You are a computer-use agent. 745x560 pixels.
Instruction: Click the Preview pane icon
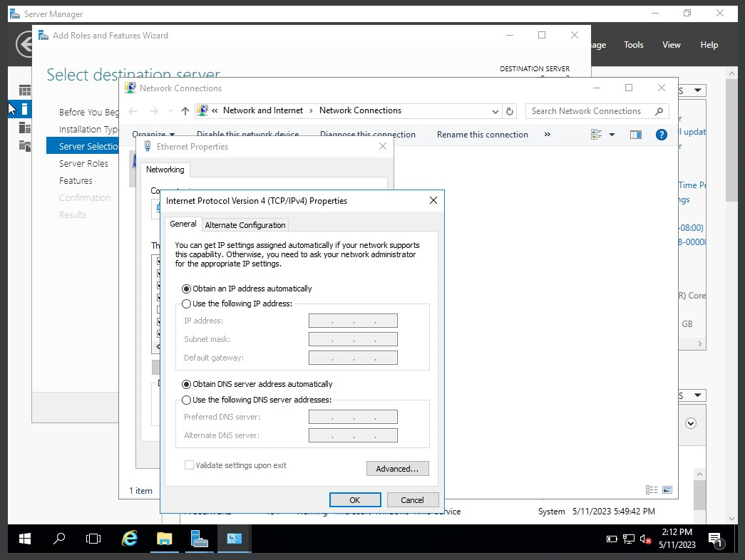click(x=635, y=135)
